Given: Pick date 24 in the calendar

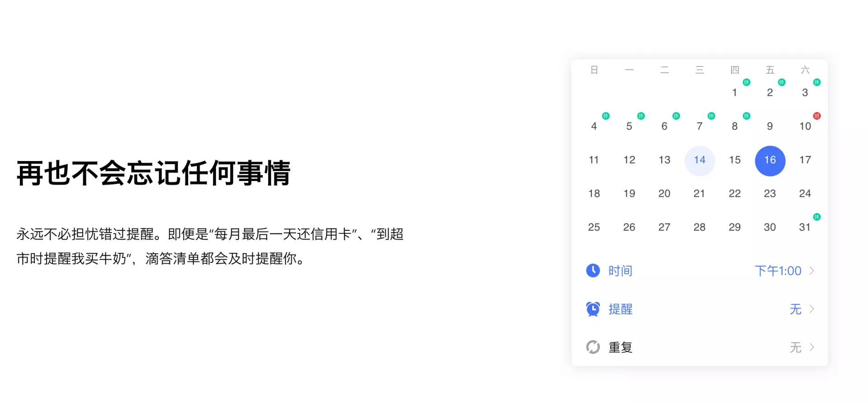Looking at the screenshot, I should (805, 194).
